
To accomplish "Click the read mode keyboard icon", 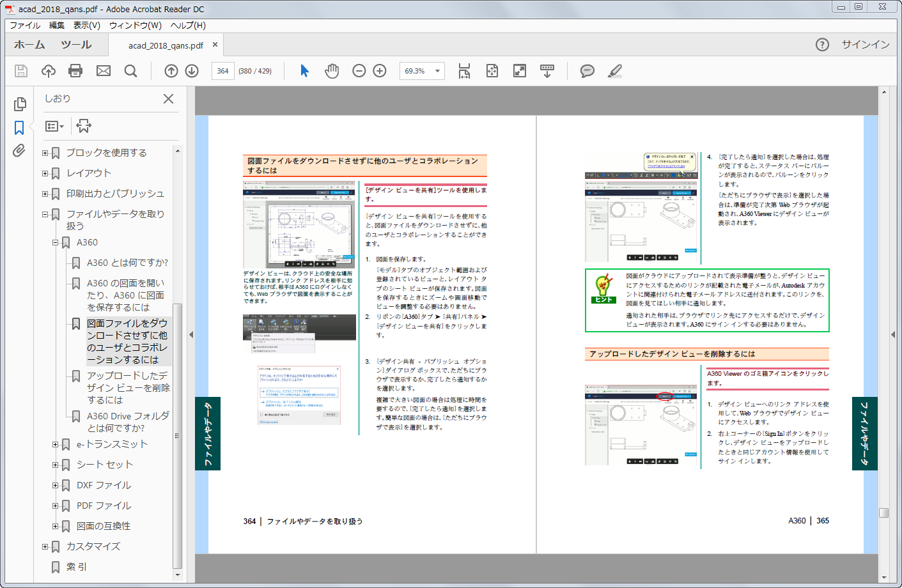I will 547,71.
